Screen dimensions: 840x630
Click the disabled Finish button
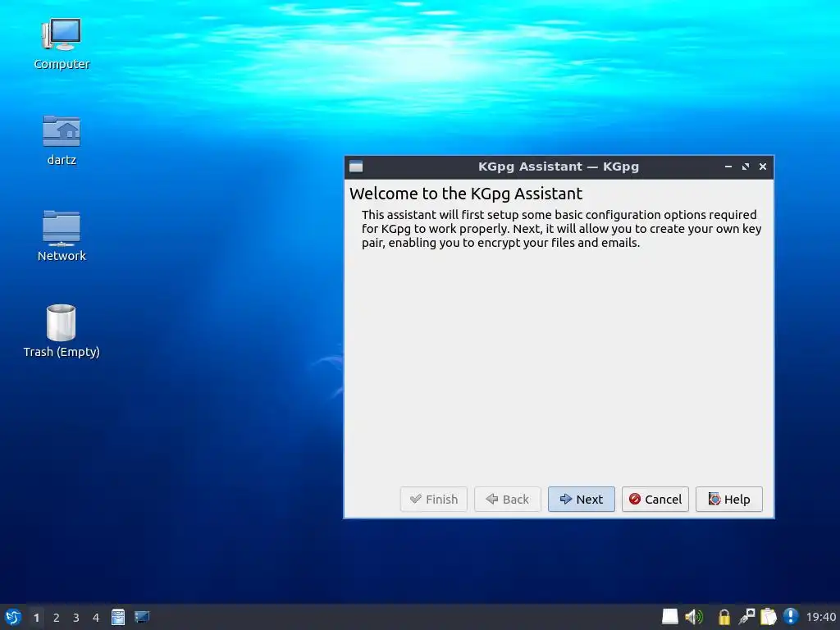433,500
